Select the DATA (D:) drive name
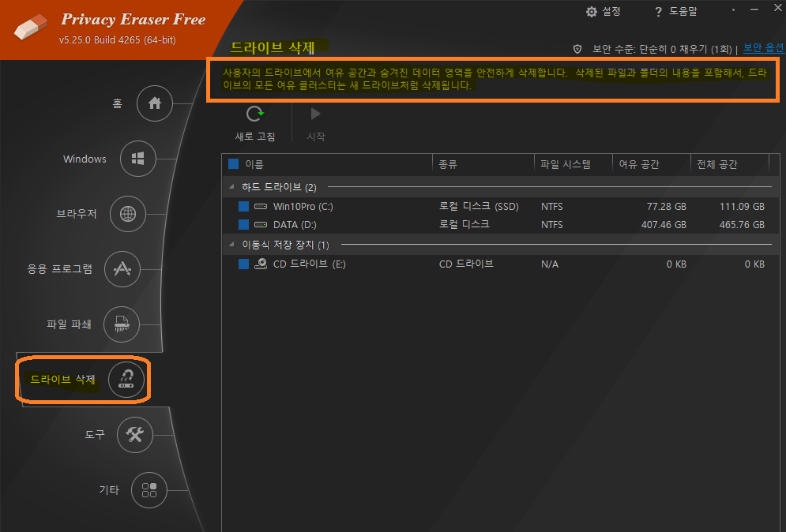This screenshot has height=532, width=786. [295, 224]
